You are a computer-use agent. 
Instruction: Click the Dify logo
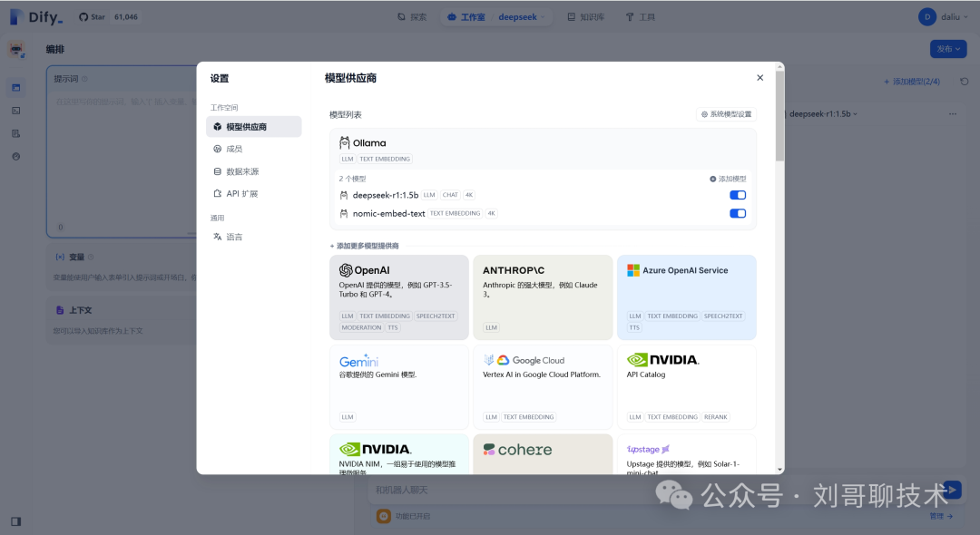click(36, 17)
